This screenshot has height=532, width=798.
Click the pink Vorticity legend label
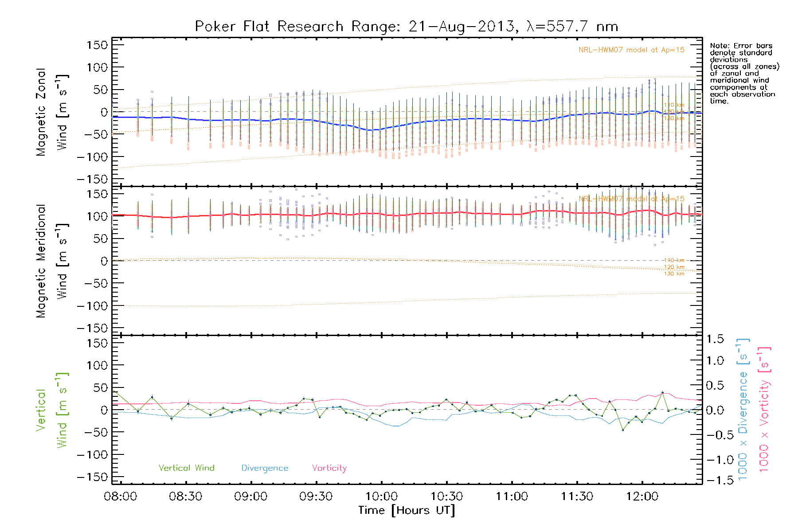point(329,468)
